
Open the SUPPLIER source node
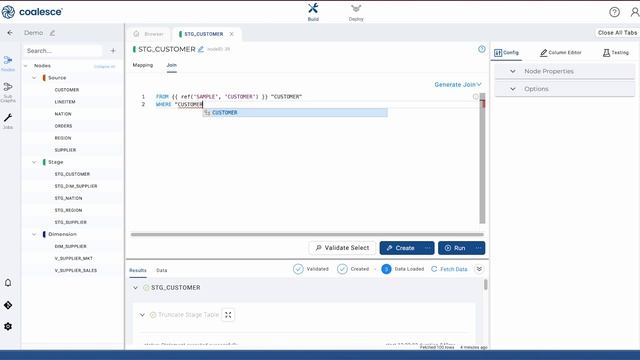point(65,150)
